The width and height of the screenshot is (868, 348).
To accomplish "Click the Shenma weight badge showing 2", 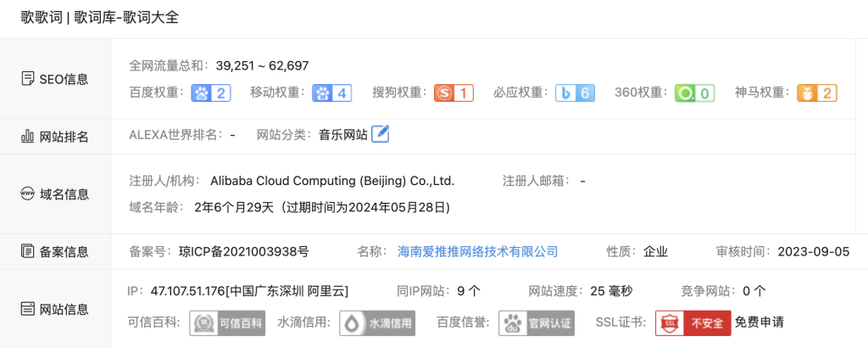I will point(816,93).
